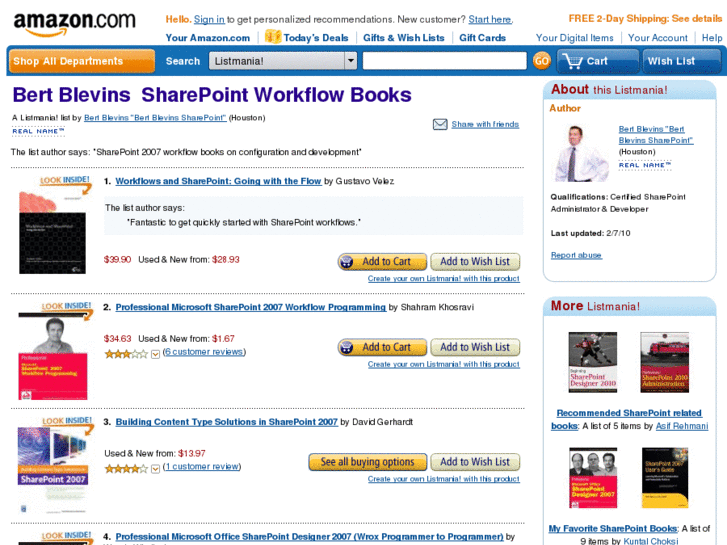727x545 pixels.
Task: Click the Today's Deals gift icon
Action: point(273,37)
